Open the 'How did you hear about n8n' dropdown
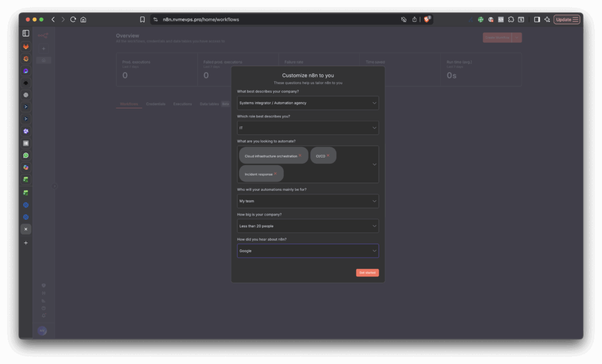 pos(307,251)
